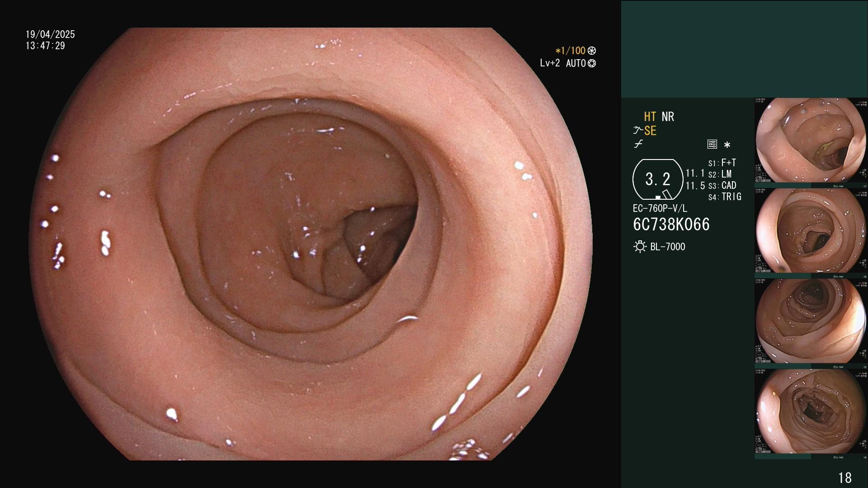Open captured thumbnail number 14
The image size is (868, 488).
(x=811, y=412)
